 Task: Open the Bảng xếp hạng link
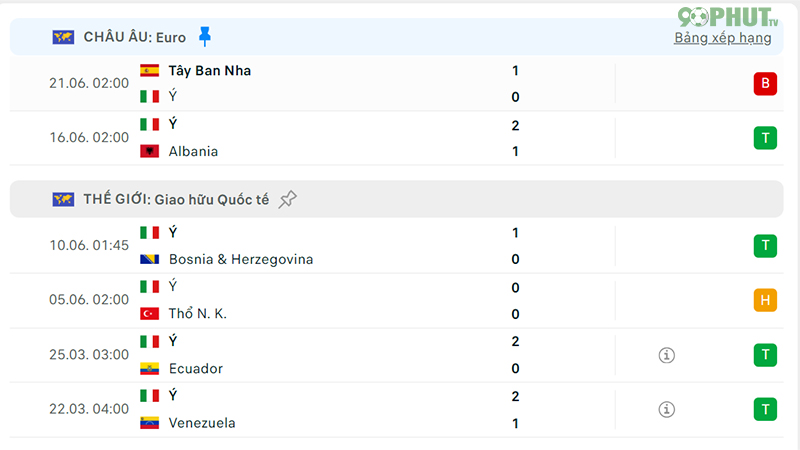[x=722, y=38]
